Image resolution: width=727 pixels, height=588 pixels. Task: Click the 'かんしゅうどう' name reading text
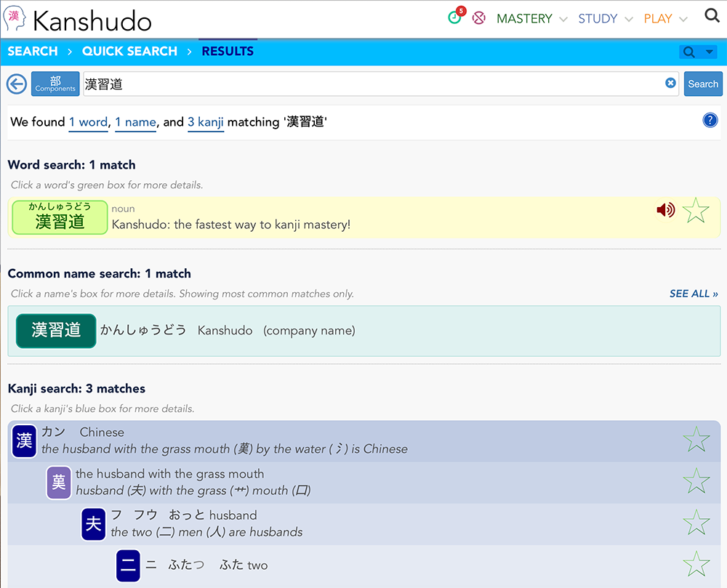click(143, 331)
